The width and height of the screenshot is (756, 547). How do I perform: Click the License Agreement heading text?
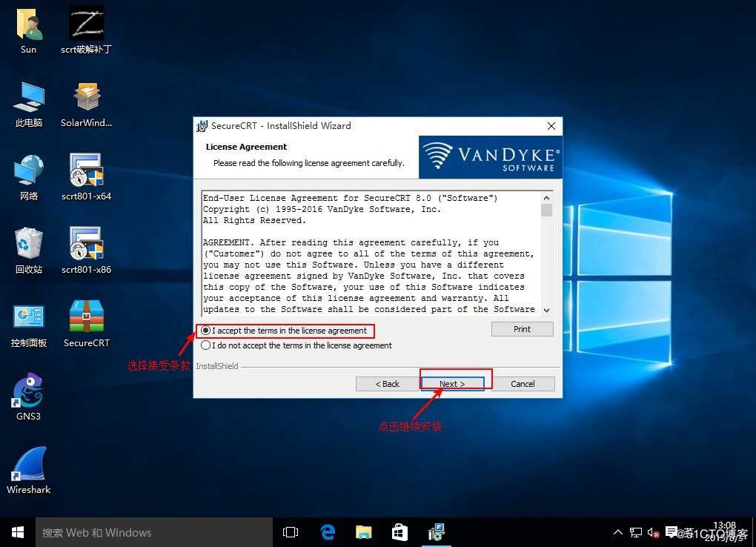(x=246, y=147)
